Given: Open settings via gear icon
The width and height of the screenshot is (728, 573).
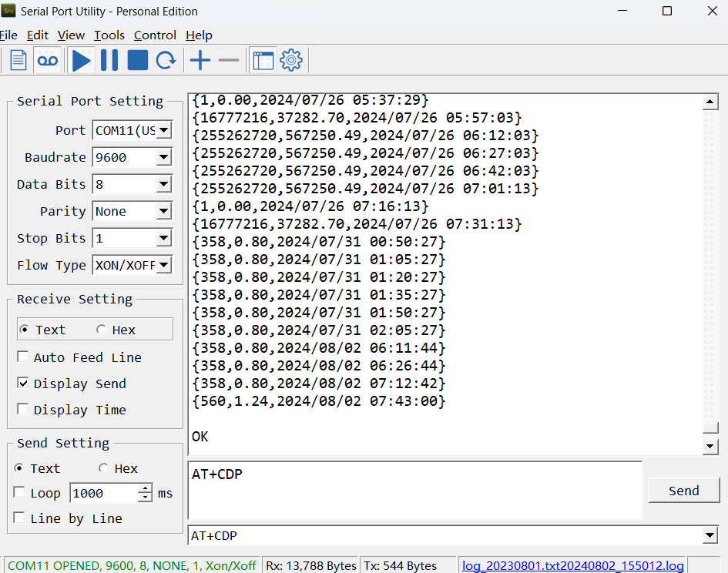Looking at the screenshot, I should [x=291, y=60].
